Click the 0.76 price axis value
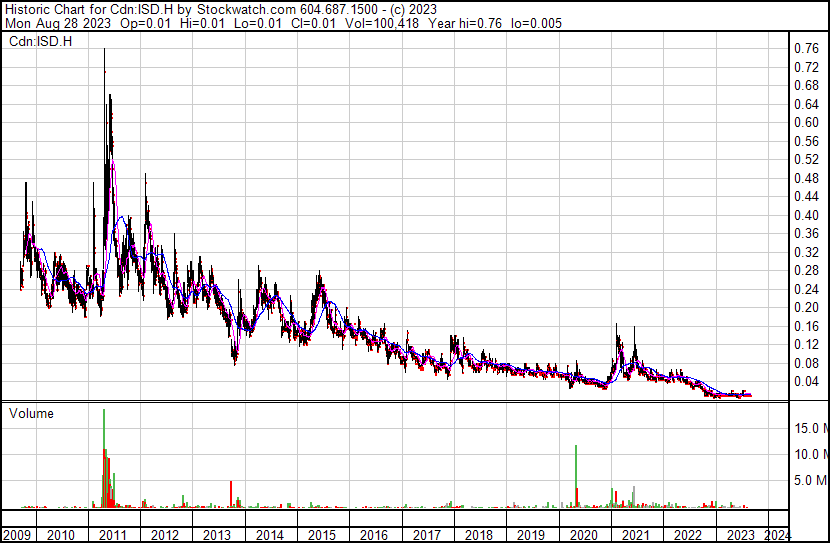Viewport: 830px width, 543px height. tap(807, 49)
